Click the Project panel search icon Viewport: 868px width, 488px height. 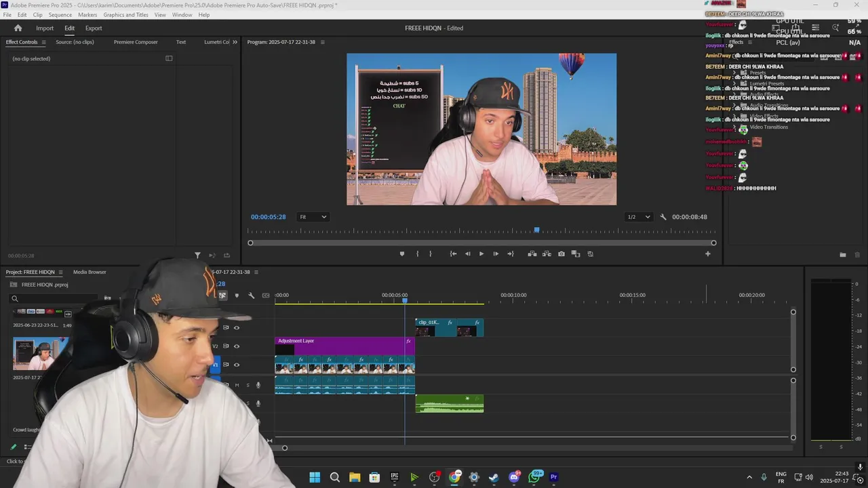(x=15, y=298)
